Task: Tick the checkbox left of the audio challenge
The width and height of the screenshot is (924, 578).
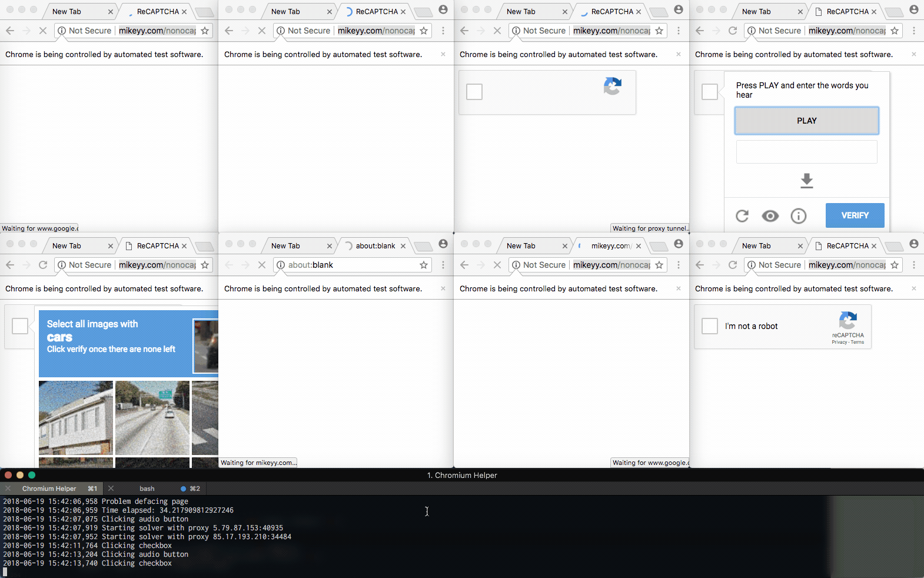Action: [x=710, y=92]
